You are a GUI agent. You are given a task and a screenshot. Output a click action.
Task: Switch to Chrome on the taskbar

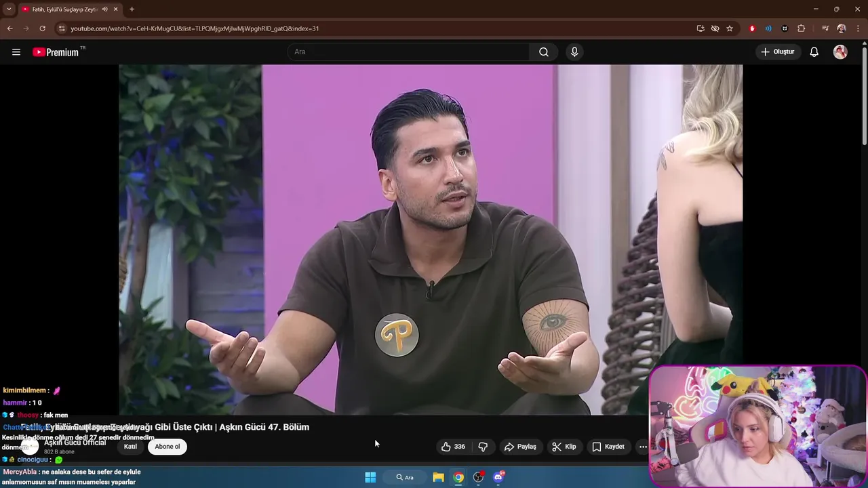click(x=458, y=477)
